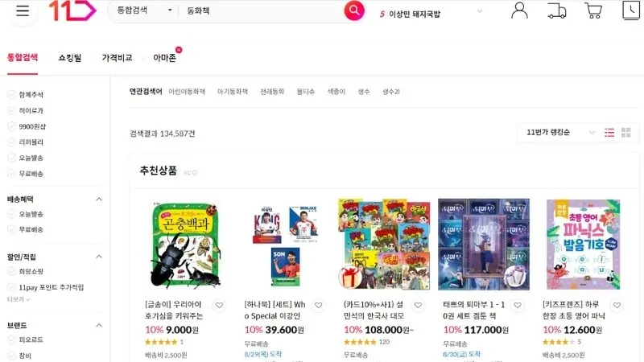The height and width of the screenshot is (362, 644).
Task: Switch to the 아마존 tab
Action: (x=165, y=58)
